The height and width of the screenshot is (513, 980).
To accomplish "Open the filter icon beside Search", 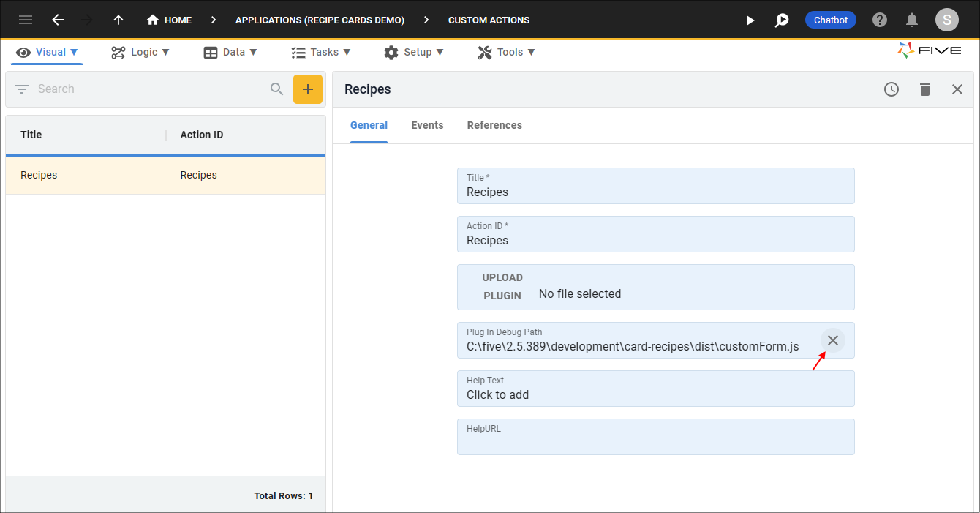I will [22, 89].
